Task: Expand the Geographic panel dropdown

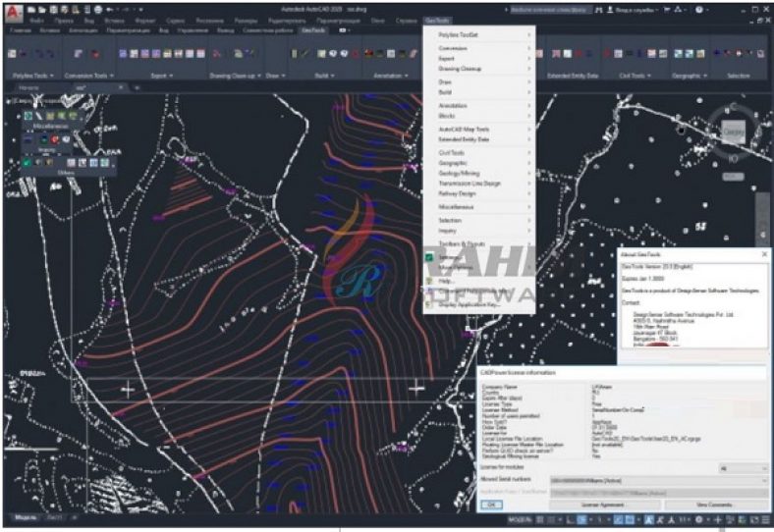Action: coord(705,76)
